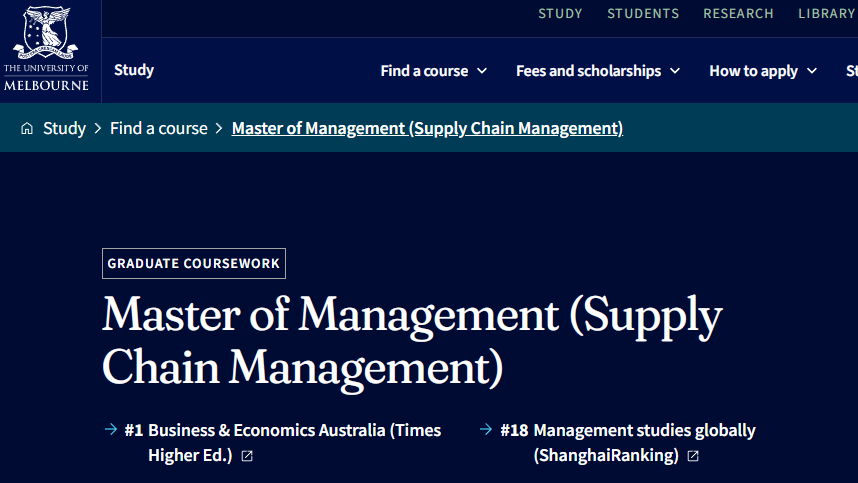
Task: Select the RESEARCH top navigation item
Action: [x=738, y=14]
